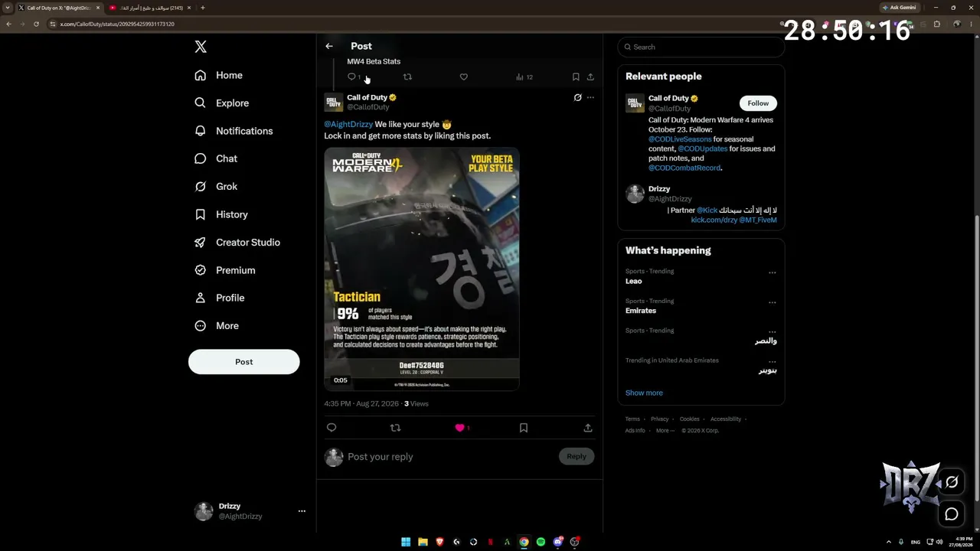This screenshot has height=551, width=980.
Task: Open the kick.com/drzy link
Action: 714,220
